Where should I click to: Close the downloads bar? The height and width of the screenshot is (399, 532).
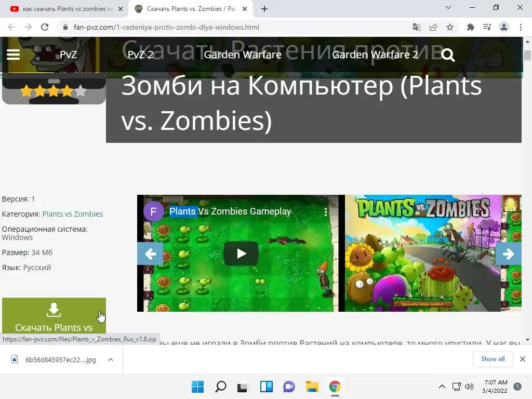(x=523, y=359)
